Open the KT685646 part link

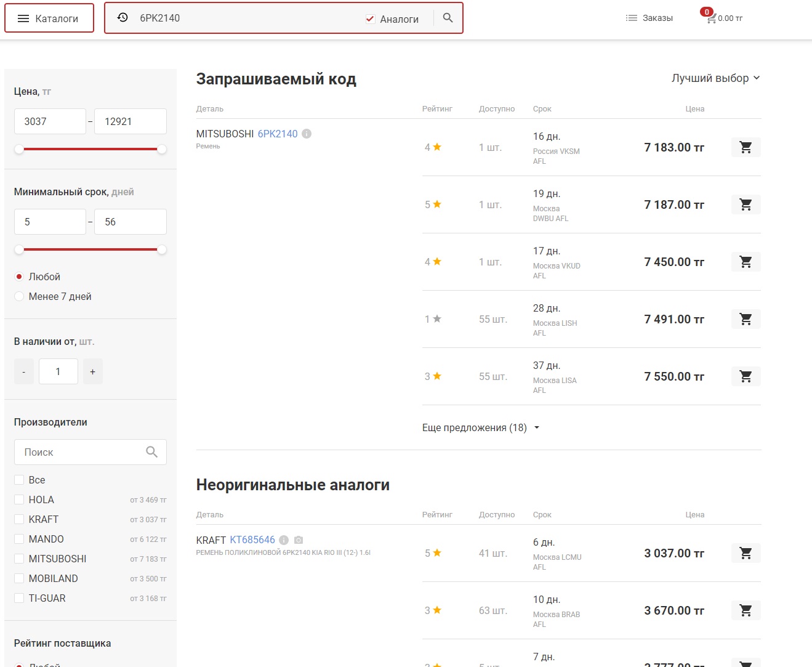point(252,540)
